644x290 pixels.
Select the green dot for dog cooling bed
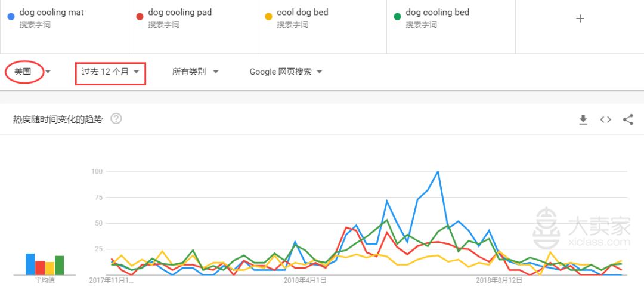tap(397, 17)
